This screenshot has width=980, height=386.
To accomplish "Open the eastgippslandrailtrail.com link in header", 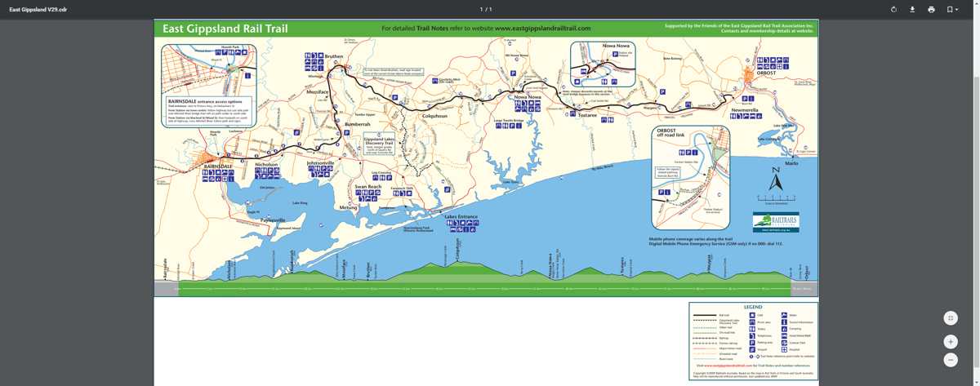I will coord(542,28).
